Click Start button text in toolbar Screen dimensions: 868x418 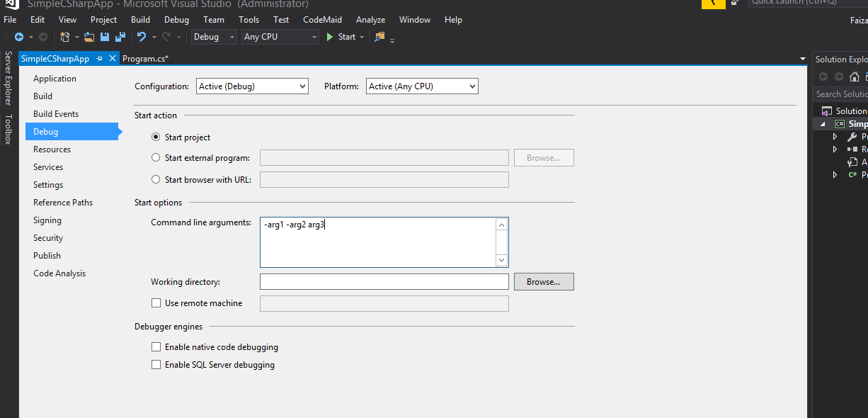click(x=347, y=37)
